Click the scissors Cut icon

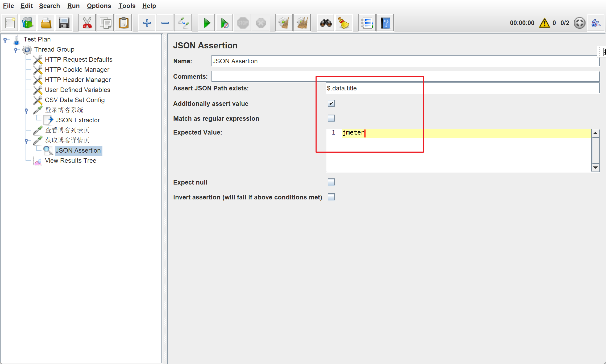click(x=87, y=23)
